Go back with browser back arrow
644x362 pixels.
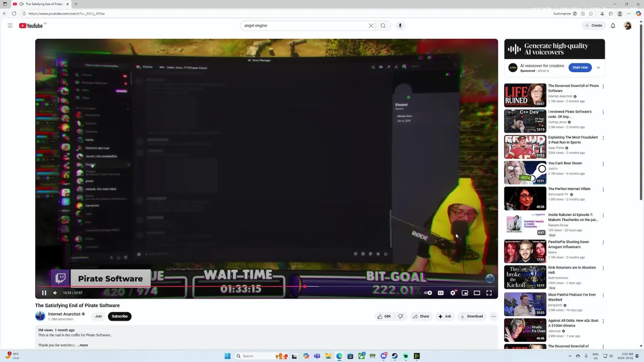click(x=5, y=14)
